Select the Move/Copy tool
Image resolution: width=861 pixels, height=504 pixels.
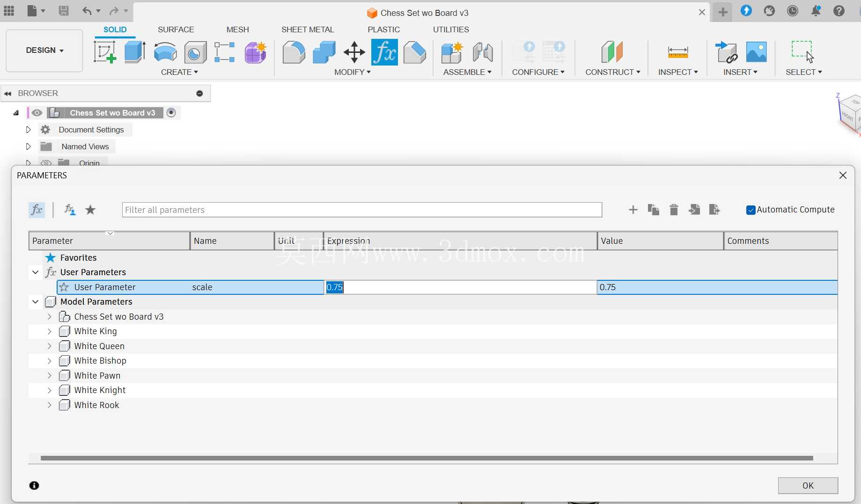(x=354, y=52)
